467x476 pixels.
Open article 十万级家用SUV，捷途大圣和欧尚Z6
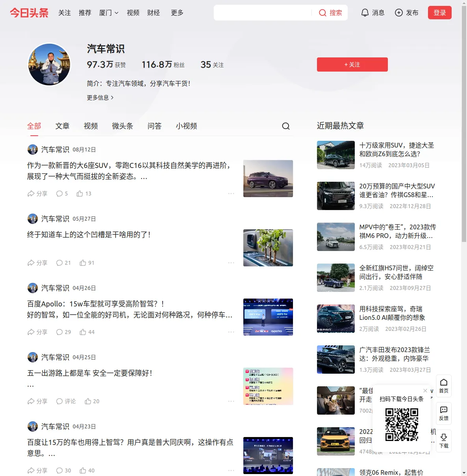397,149
